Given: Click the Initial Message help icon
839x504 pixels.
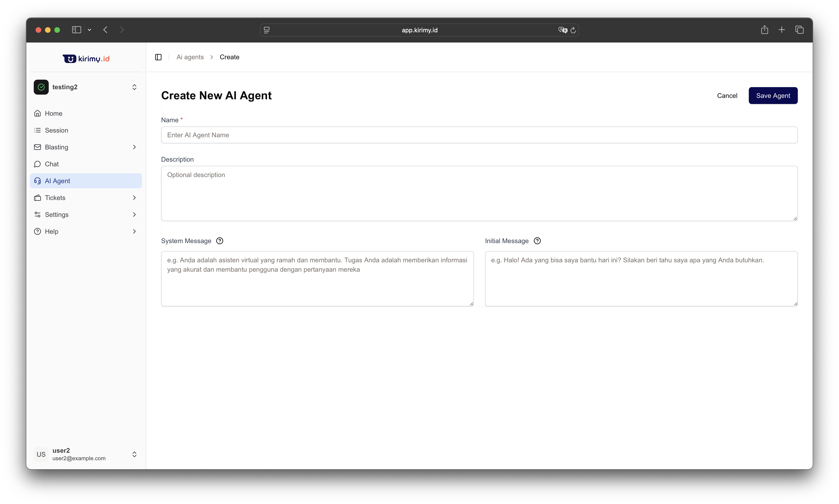Looking at the screenshot, I should tap(537, 241).
